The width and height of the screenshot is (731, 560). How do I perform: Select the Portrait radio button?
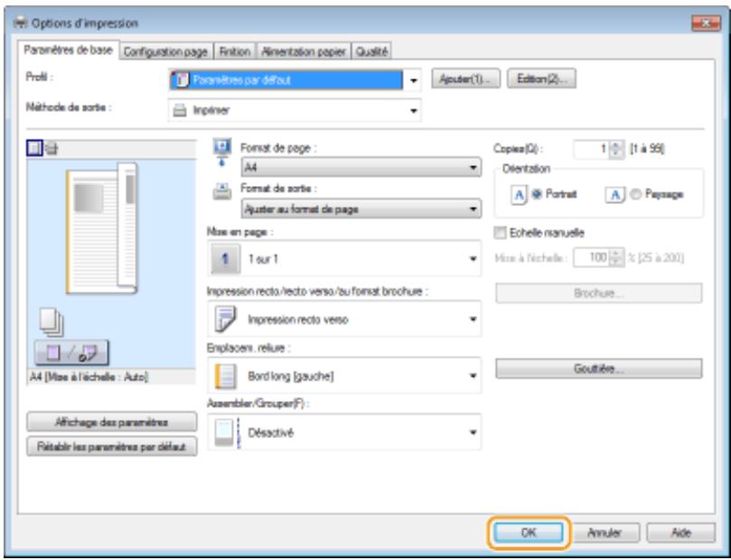pyautogui.click(x=536, y=194)
